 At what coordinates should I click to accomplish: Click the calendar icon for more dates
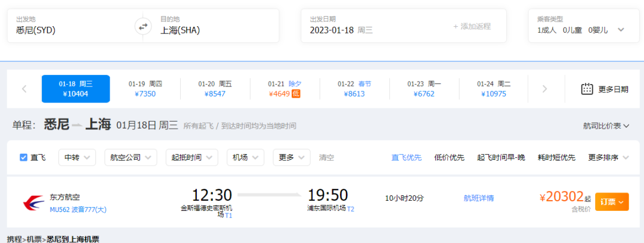point(587,89)
